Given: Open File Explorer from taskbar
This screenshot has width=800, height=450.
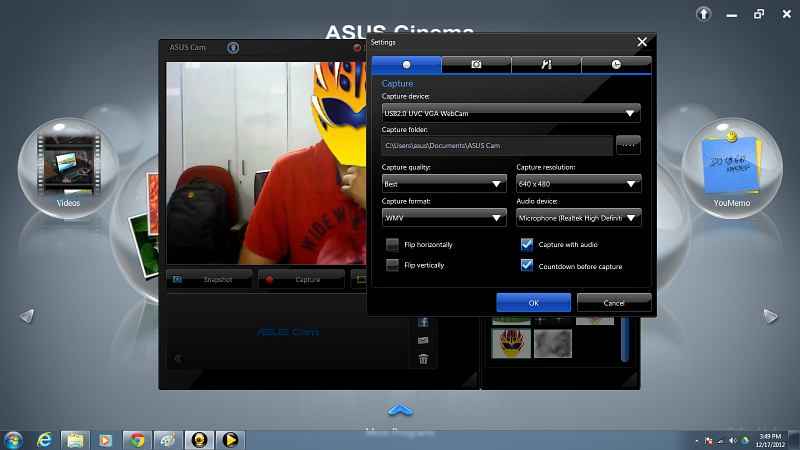Looking at the screenshot, I should pos(75,440).
